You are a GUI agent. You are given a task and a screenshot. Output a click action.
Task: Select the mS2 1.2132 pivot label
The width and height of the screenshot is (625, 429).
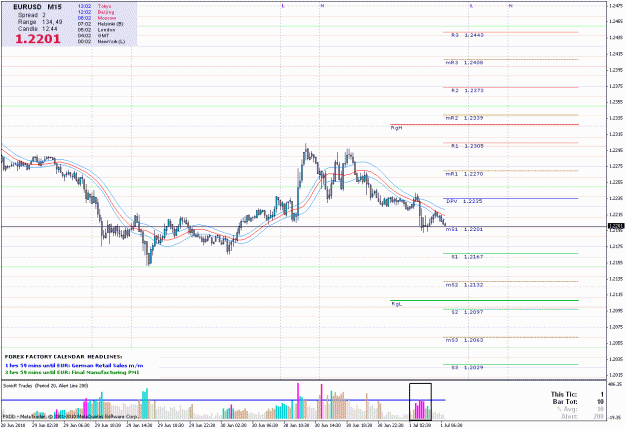(x=464, y=285)
